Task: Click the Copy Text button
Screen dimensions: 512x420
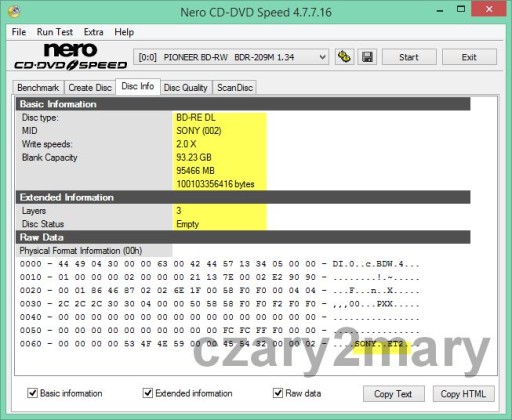Action: point(393,394)
